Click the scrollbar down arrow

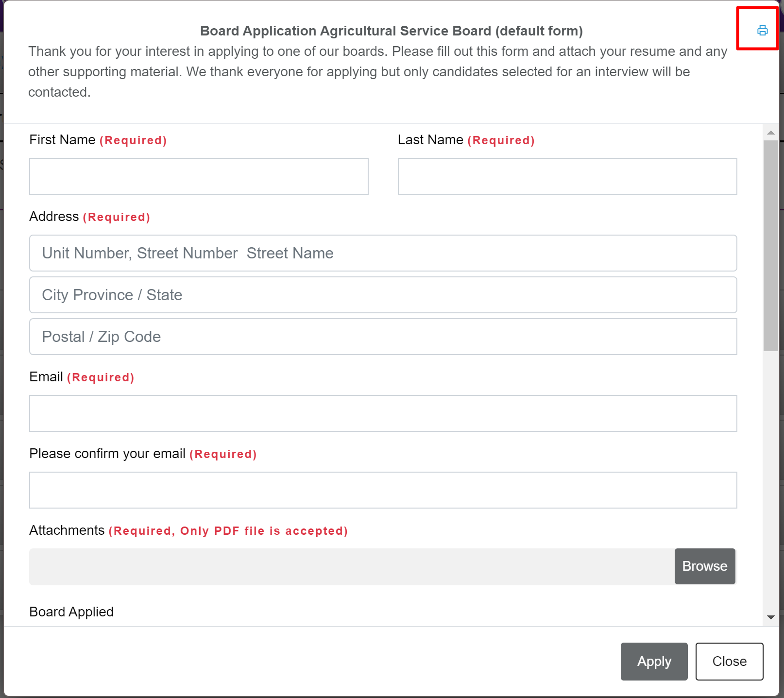tap(770, 617)
